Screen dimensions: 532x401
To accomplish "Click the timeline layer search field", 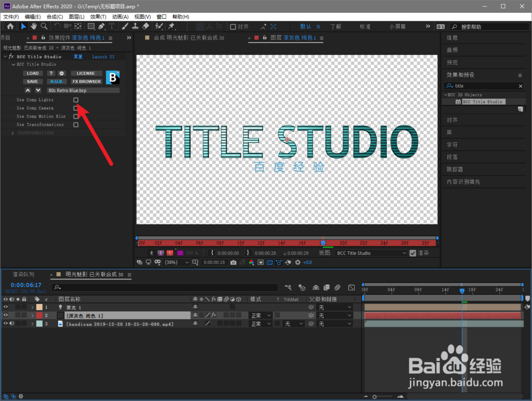I will [x=164, y=288].
